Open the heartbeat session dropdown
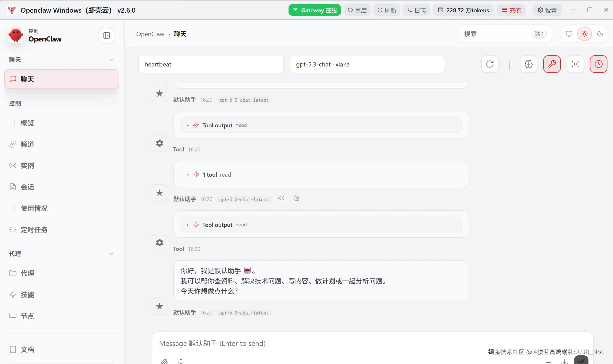 point(211,64)
